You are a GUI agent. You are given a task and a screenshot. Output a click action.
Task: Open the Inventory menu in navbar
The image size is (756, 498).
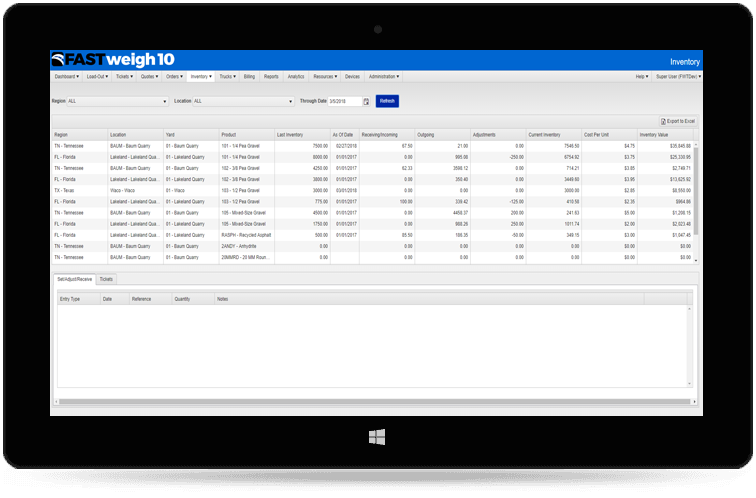point(201,77)
